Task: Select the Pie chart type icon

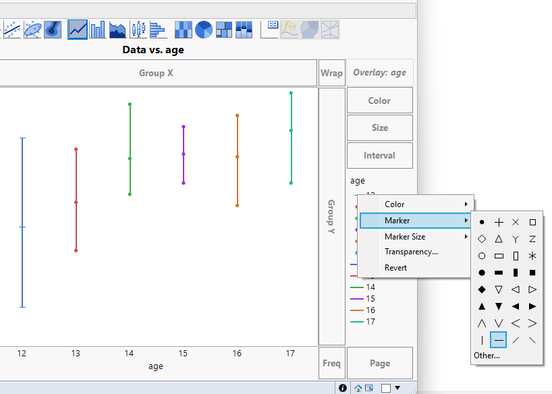Action: [x=203, y=30]
